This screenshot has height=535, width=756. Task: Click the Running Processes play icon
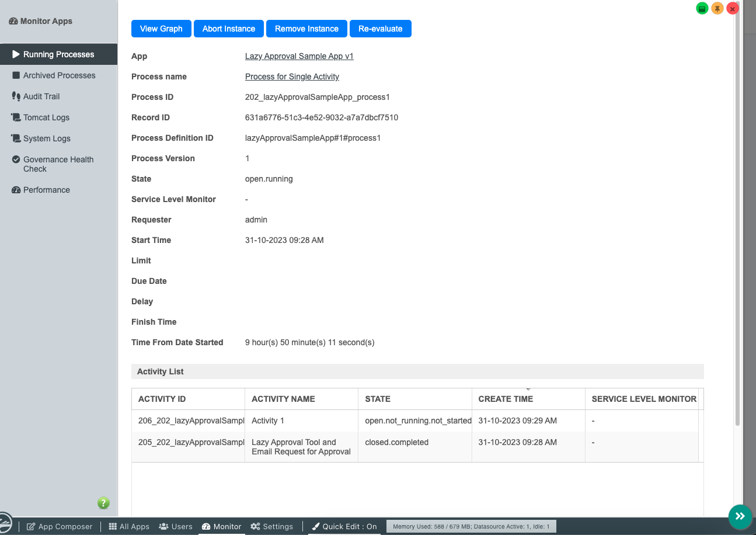pyautogui.click(x=16, y=54)
